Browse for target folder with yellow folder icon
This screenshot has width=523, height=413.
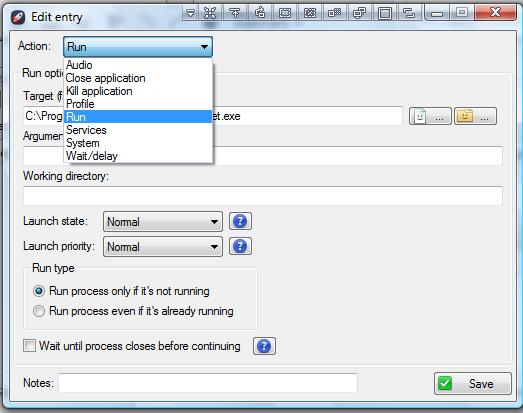[x=475, y=116]
